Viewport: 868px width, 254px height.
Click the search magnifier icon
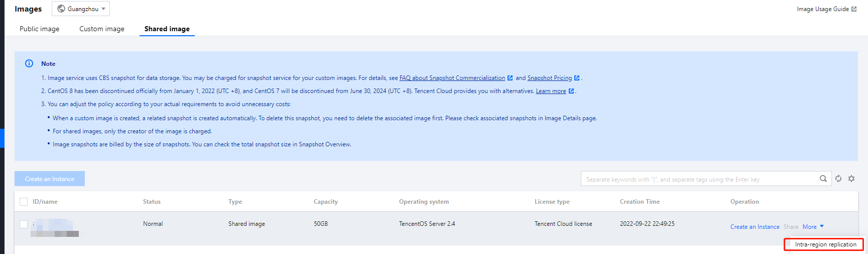click(x=823, y=179)
